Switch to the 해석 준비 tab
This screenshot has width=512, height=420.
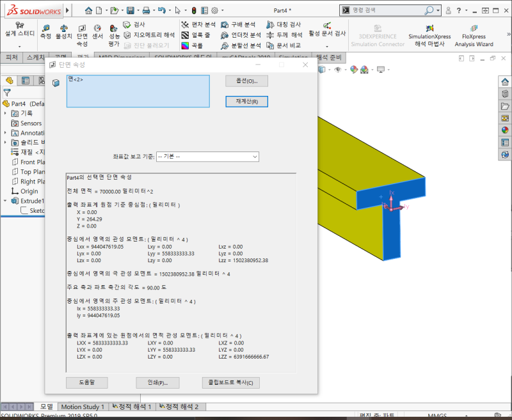328,58
